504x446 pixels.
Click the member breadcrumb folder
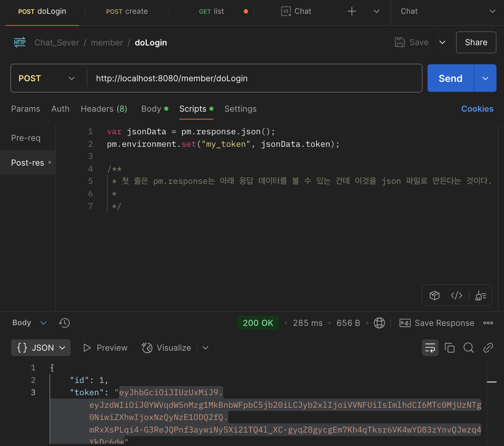(107, 43)
